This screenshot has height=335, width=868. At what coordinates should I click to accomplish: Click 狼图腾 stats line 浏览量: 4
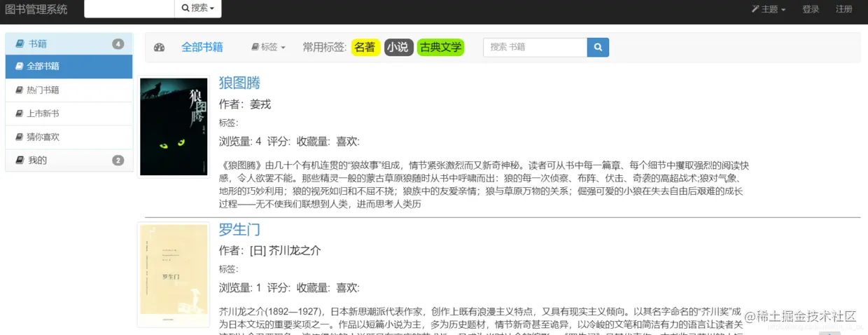point(240,141)
